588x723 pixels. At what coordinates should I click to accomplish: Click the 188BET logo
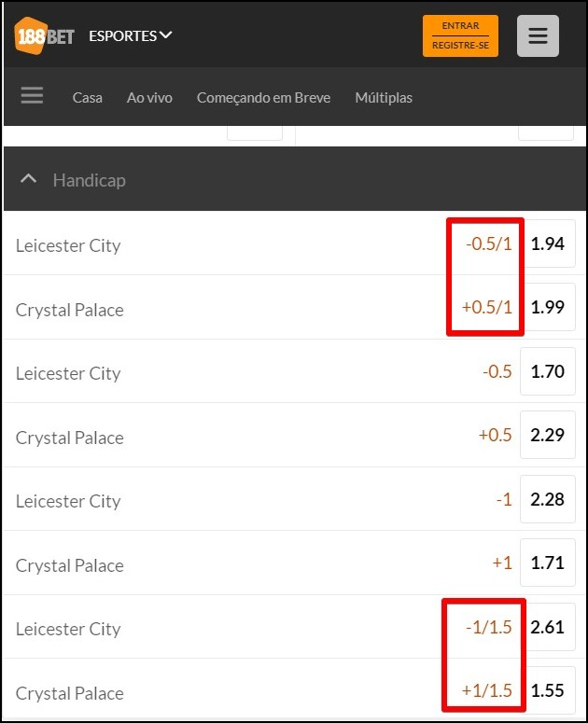[44, 35]
